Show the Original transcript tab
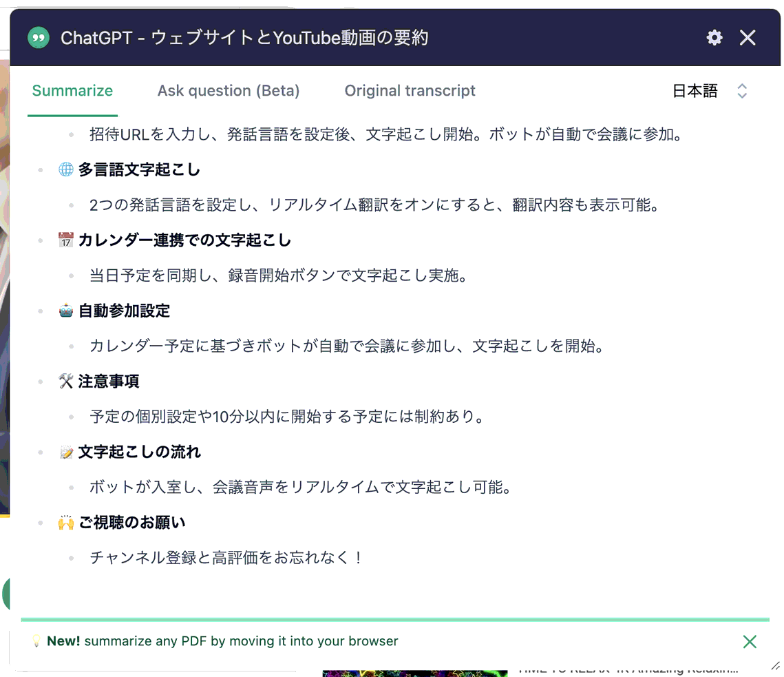This screenshot has width=784, height=677. pyautogui.click(x=410, y=91)
